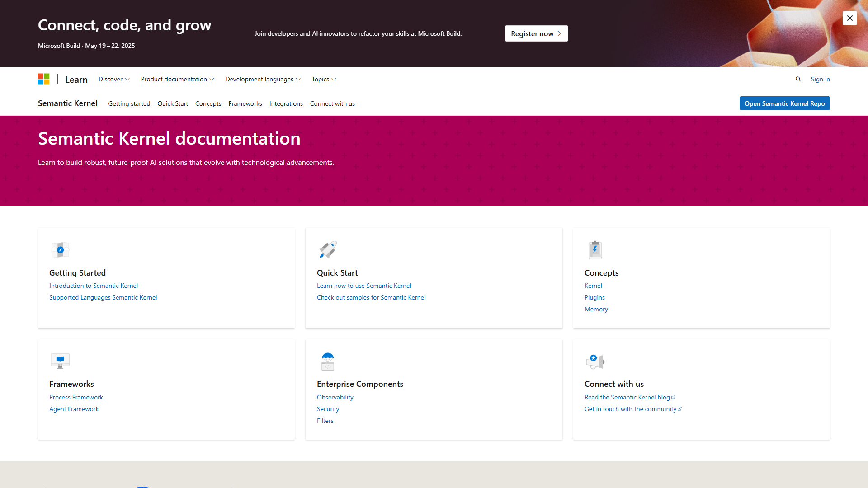868x488 pixels.
Task: Click Open Semantic Kernel Repo button
Action: click(x=784, y=103)
